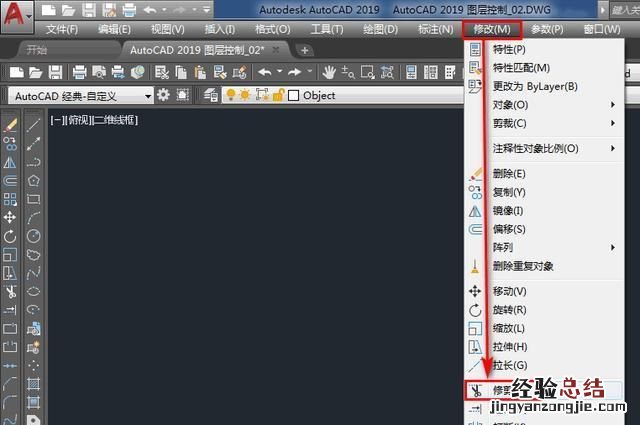Expand 注释性对象比例(O) submenu

click(544, 149)
